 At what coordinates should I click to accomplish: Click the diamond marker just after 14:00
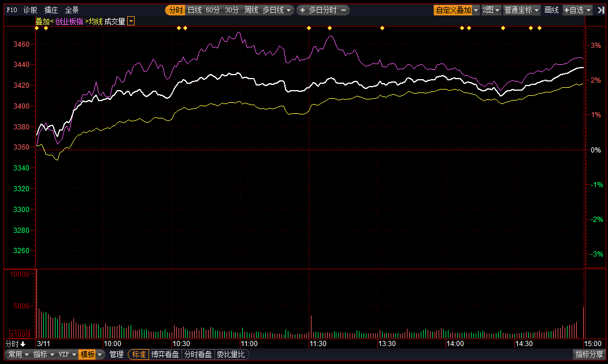click(462, 28)
